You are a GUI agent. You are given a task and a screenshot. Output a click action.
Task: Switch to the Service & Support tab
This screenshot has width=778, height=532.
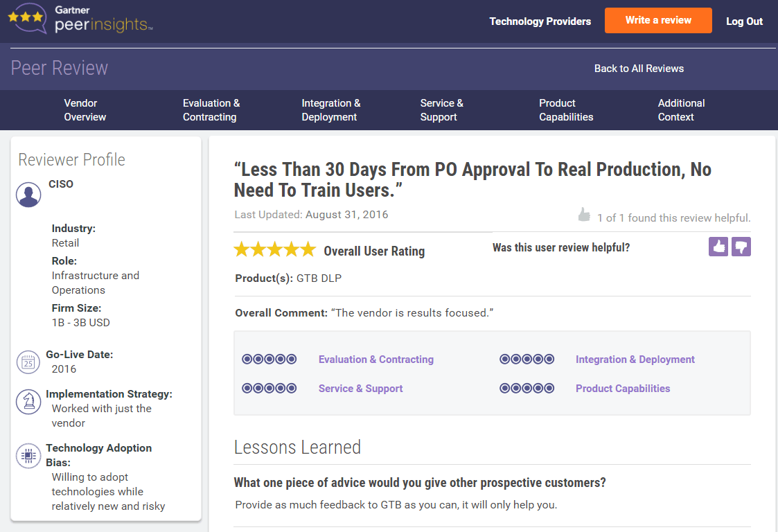(441, 110)
